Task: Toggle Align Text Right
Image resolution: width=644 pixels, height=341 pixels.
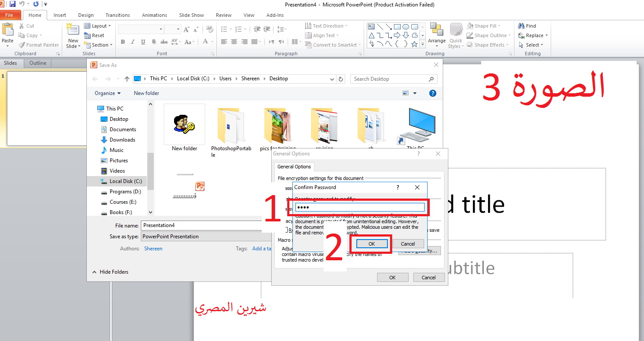Action: tap(244, 42)
